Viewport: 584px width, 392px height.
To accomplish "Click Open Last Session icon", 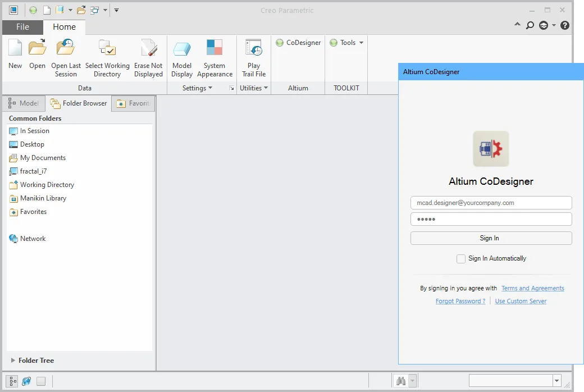I will pyautogui.click(x=66, y=48).
